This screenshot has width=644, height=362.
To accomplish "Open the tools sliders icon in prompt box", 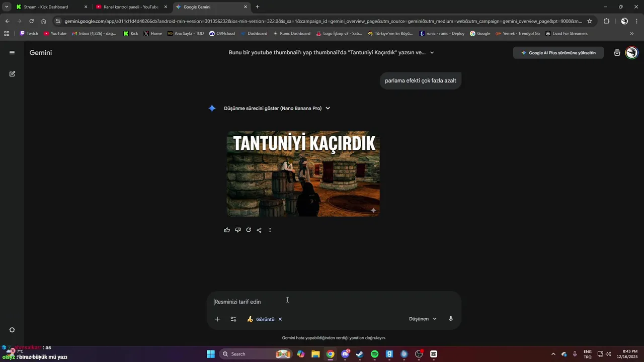I will (x=233, y=319).
